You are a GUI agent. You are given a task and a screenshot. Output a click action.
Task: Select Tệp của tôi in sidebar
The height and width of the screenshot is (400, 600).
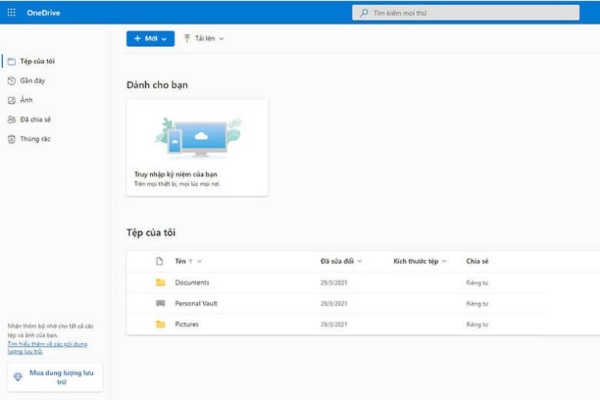point(37,60)
